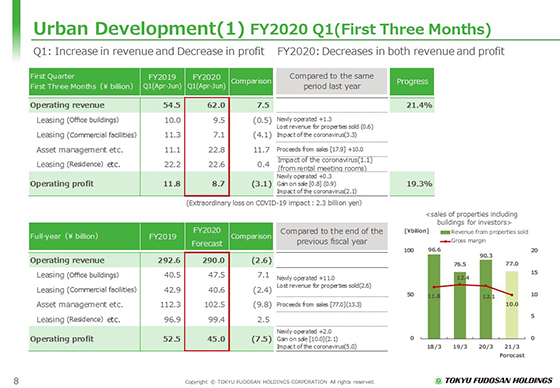Click the 'FY2020 Q1(Apr-Jun)' column header

click(x=207, y=81)
